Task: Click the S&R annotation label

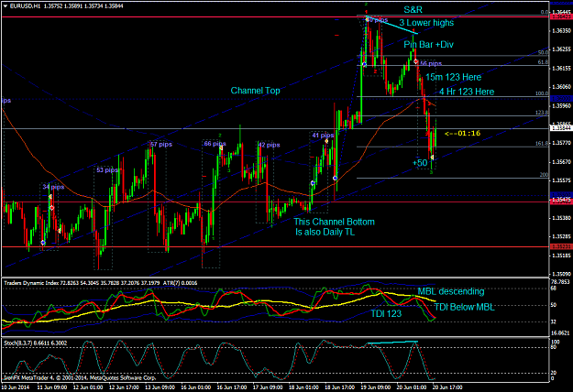Action: pyautogui.click(x=413, y=9)
